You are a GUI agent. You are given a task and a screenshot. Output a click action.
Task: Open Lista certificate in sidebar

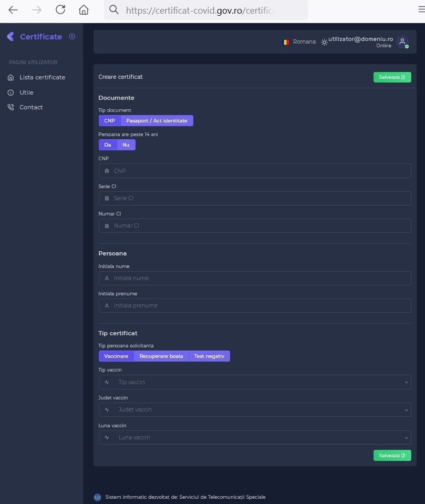click(42, 77)
